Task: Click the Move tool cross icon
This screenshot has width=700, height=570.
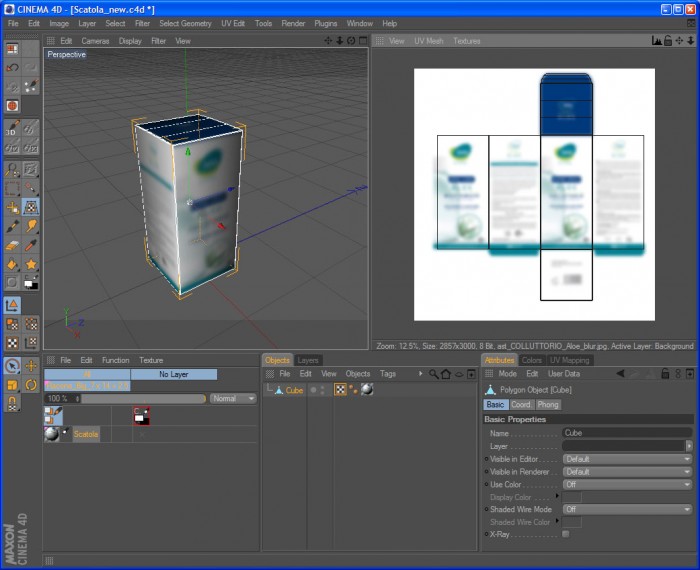Action: (x=31, y=366)
